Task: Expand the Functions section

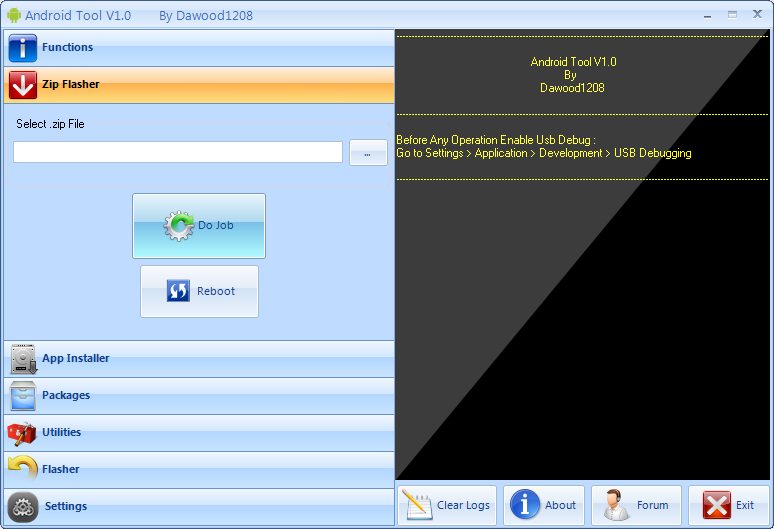Action: pos(200,48)
